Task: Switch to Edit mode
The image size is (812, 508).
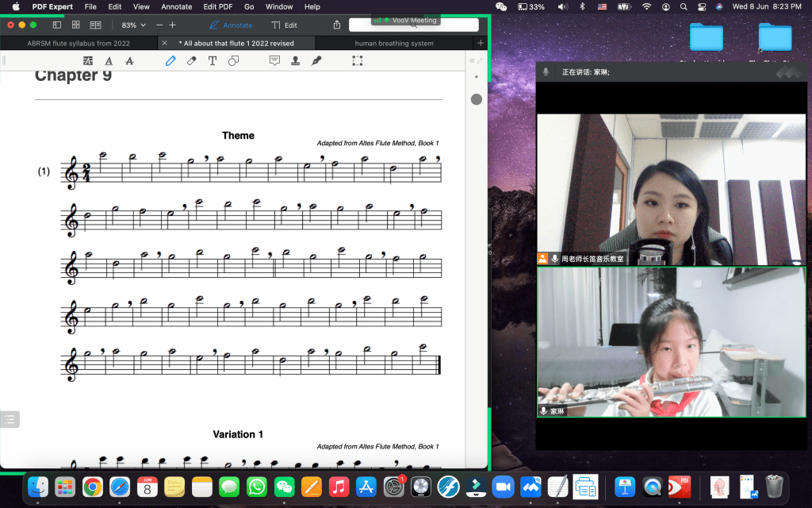Action: 284,25
